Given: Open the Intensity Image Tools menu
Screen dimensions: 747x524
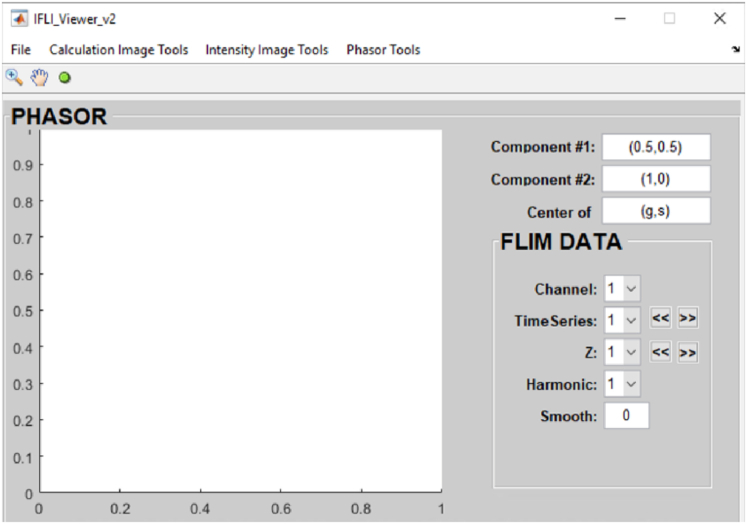Looking at the screenshot, I should click(266, 49).
